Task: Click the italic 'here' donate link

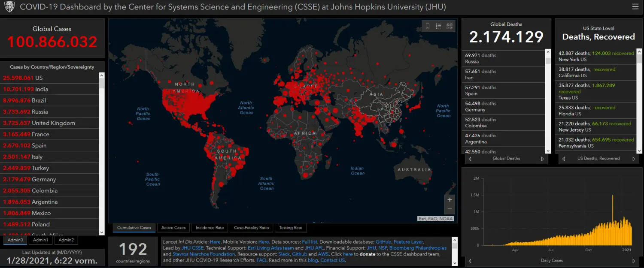Action: 348,254
